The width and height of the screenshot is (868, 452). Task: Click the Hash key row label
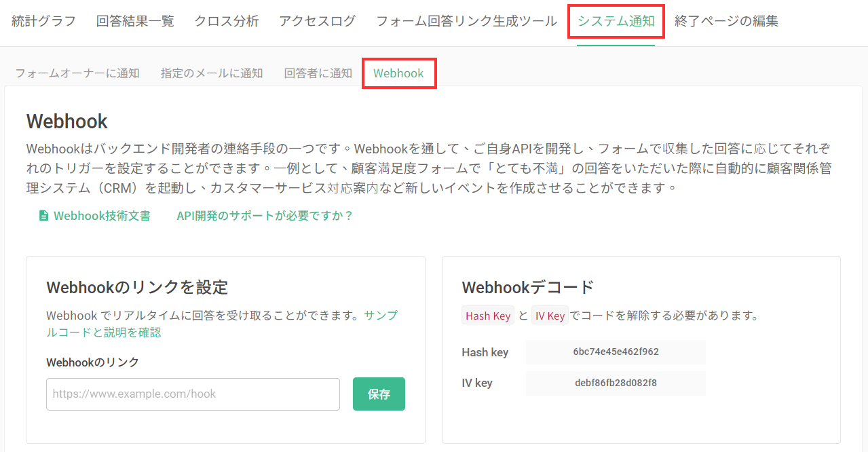pyautogui.click(x=485, y=352)
